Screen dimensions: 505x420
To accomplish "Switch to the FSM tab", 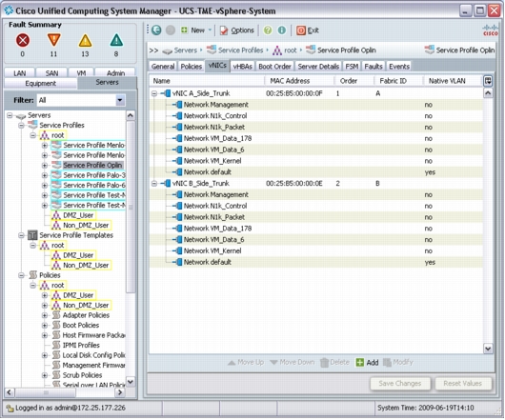I will point(352,67).
